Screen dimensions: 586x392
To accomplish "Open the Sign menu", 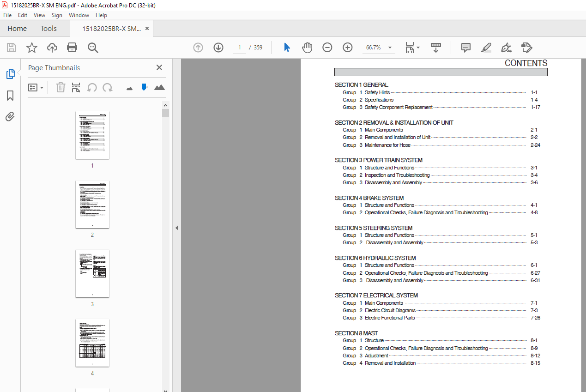I will [x=57, y=15].
